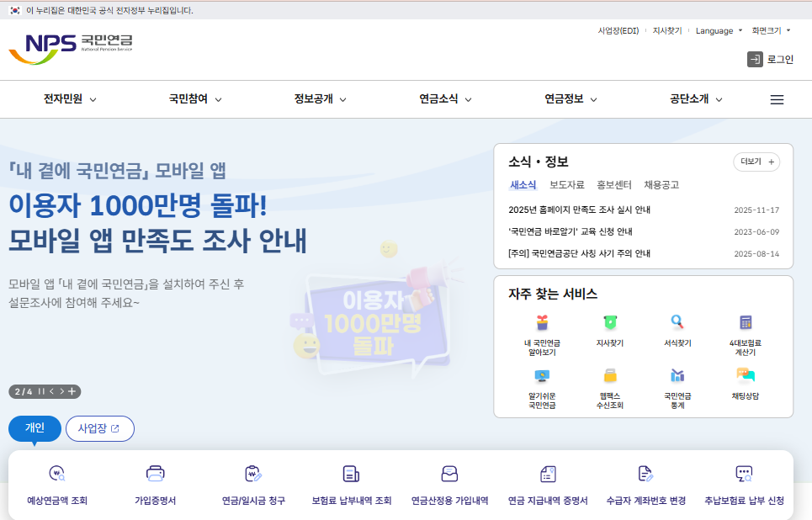
Task: Open 지사찾기 green shield icon
Action: click(x=610, y=322)
